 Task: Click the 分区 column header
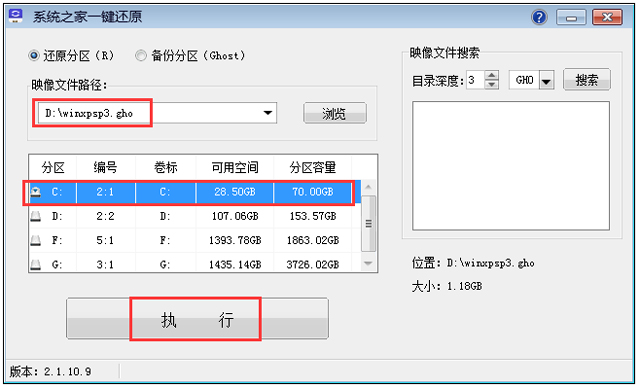53,167
